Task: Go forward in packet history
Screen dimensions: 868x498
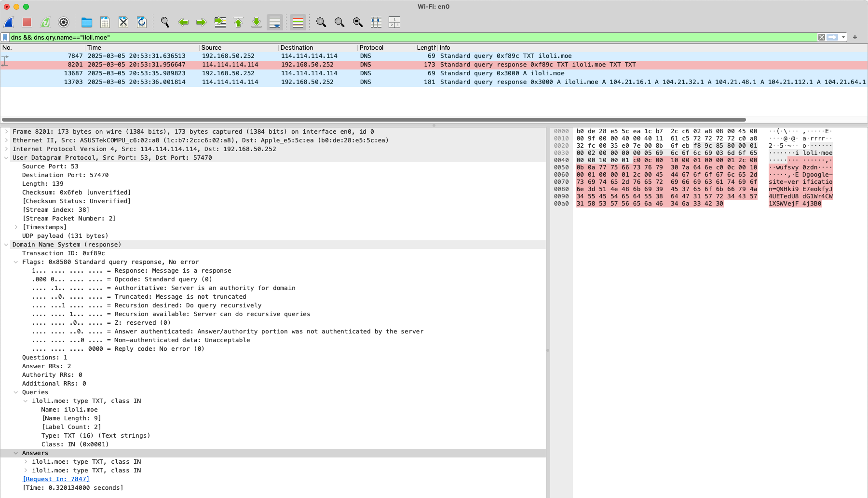Action: (x=202, y=22)
